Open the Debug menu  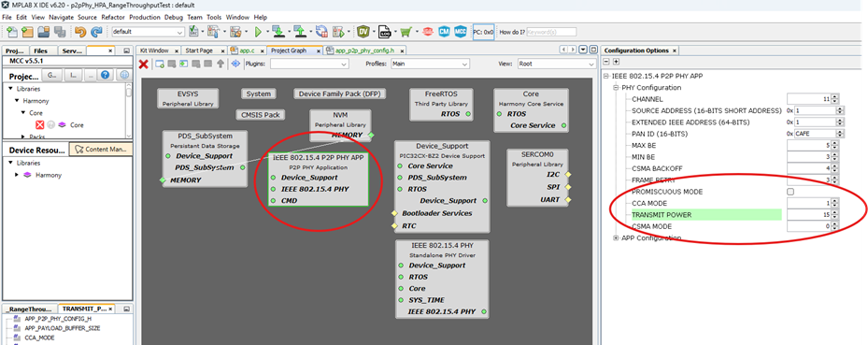174,17
